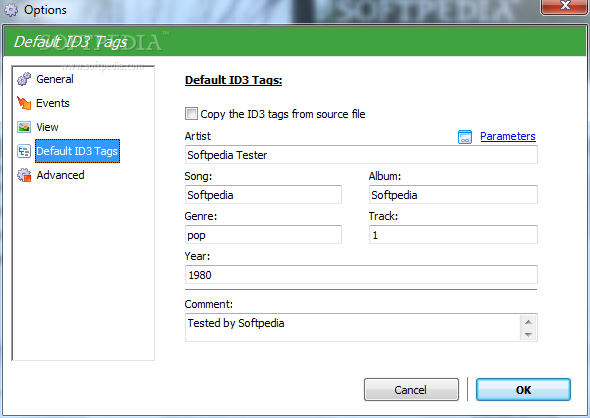Click the Artist label
Image resolution: width=590 pixels, height=418 pixels.
(x=198, y=136)
